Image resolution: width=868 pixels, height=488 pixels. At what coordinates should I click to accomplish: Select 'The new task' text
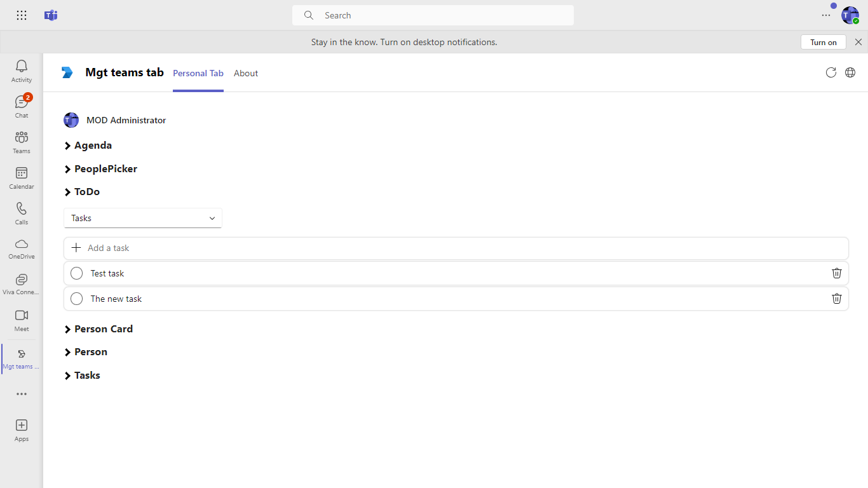tap(116, 299)
